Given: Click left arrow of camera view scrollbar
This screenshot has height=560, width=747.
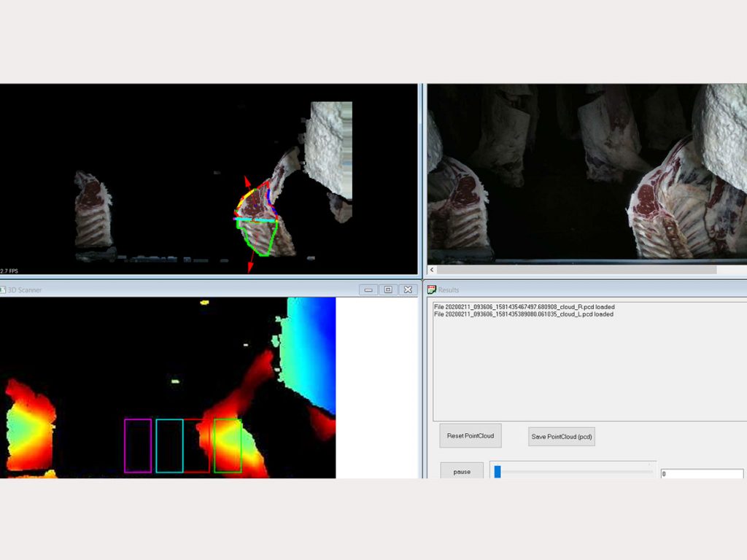Looking at the screenshot, I should click(x=432, y=270).
